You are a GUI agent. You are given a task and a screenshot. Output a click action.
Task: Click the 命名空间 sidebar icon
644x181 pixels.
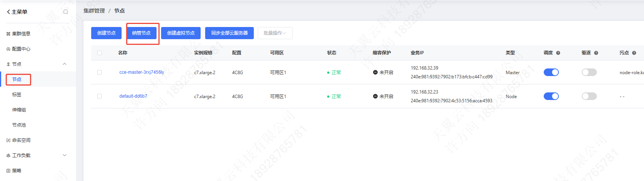[x=8, y=140]
